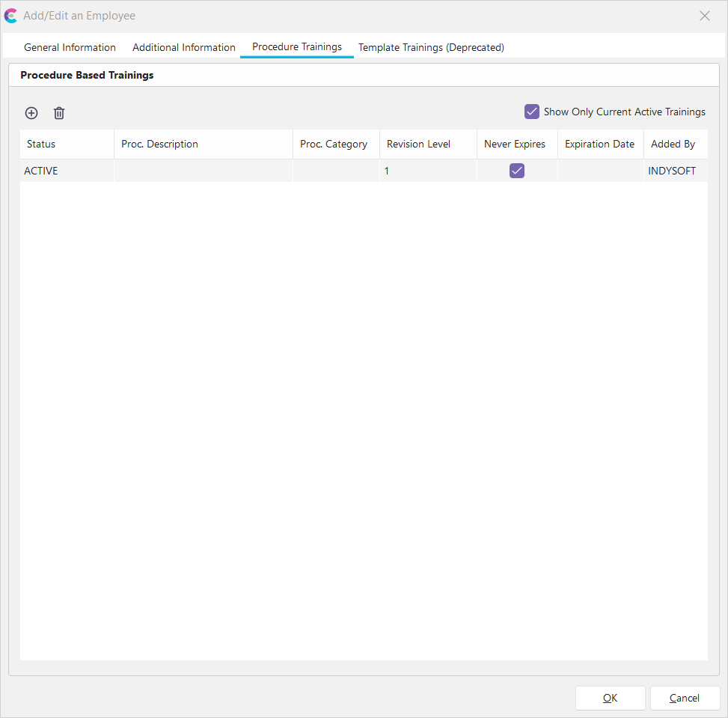Click the Cancel button
This screenshot has height=718, width=728.
coord(685,698)
